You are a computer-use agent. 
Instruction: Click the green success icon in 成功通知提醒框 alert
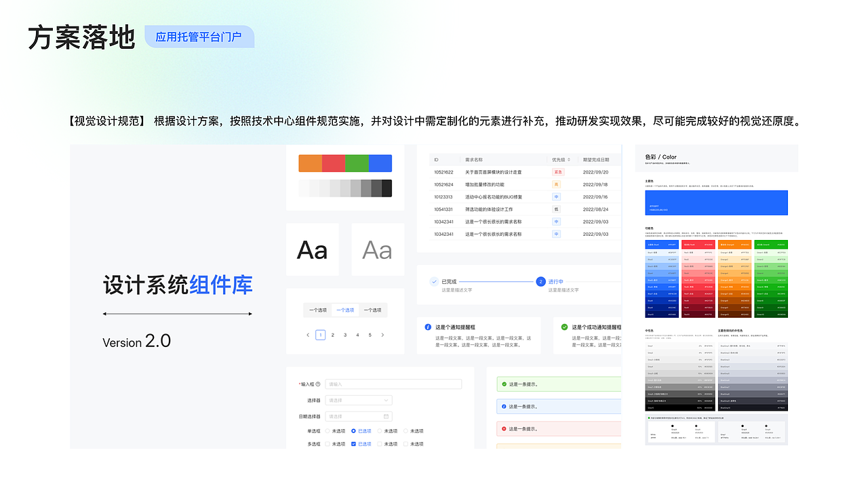coord(565,327)
